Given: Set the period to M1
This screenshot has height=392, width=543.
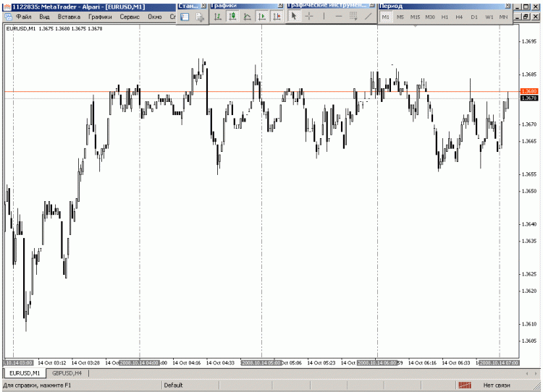Looking at the screenshot, I should click(x=386, y=17).
